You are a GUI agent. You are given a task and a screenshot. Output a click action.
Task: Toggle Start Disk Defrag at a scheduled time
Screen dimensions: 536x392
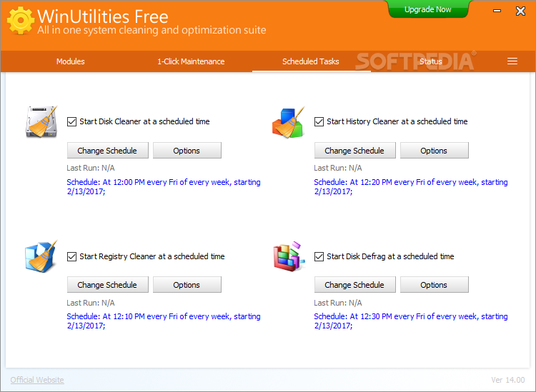point(319,256)
